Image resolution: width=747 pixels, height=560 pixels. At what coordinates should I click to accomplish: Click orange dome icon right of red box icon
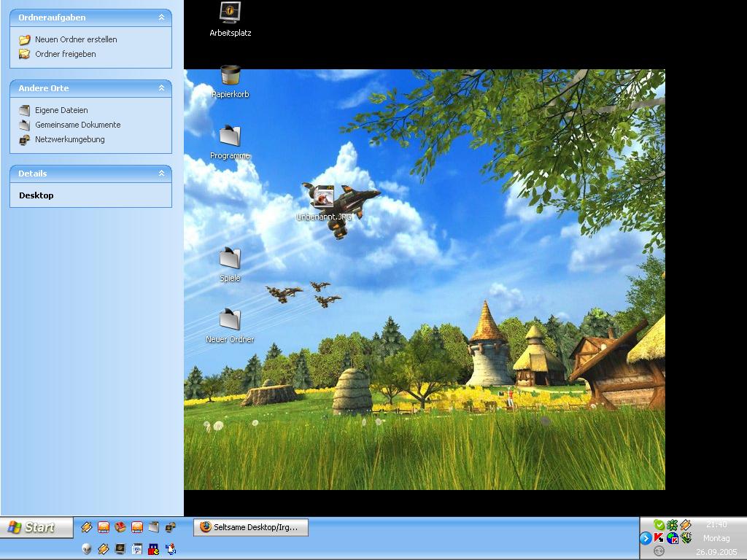(x=137, y=526)
